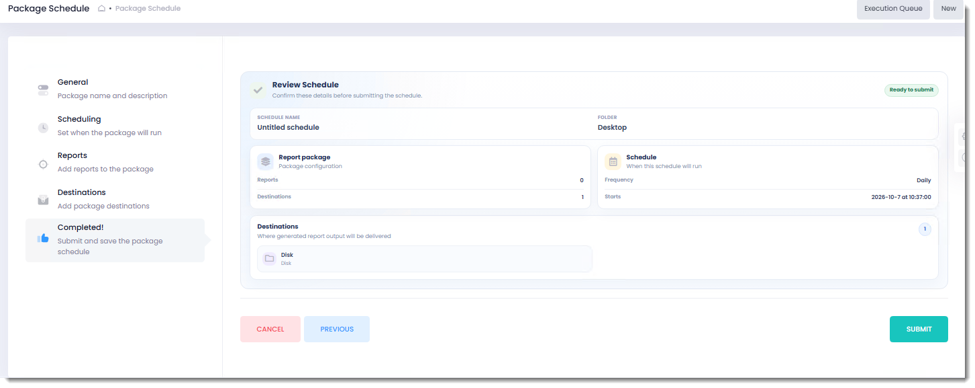Viewport: 975px width, 388px height.
Task: Click the Reports circle icon
Action: click(43, 165)
